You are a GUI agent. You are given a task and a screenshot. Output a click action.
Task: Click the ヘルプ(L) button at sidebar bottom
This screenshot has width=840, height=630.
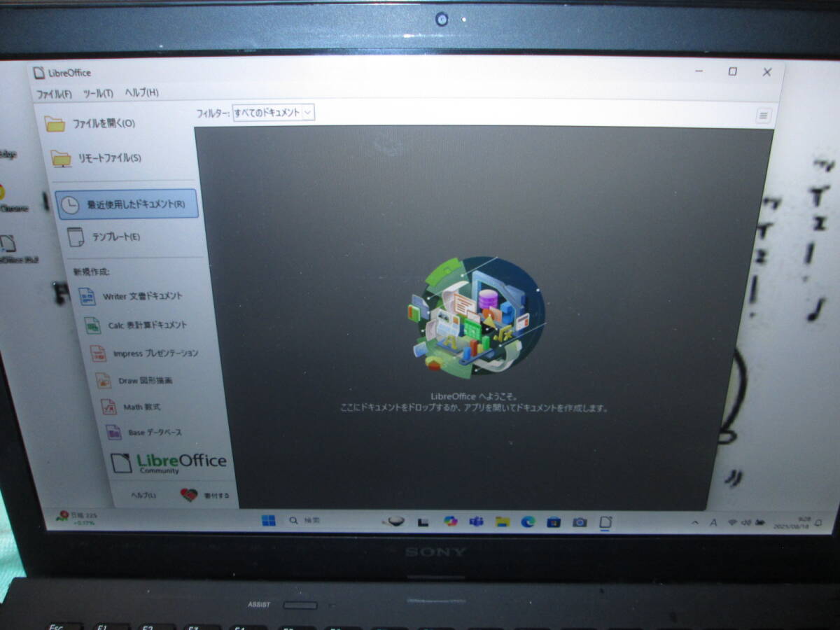[144, 496]
